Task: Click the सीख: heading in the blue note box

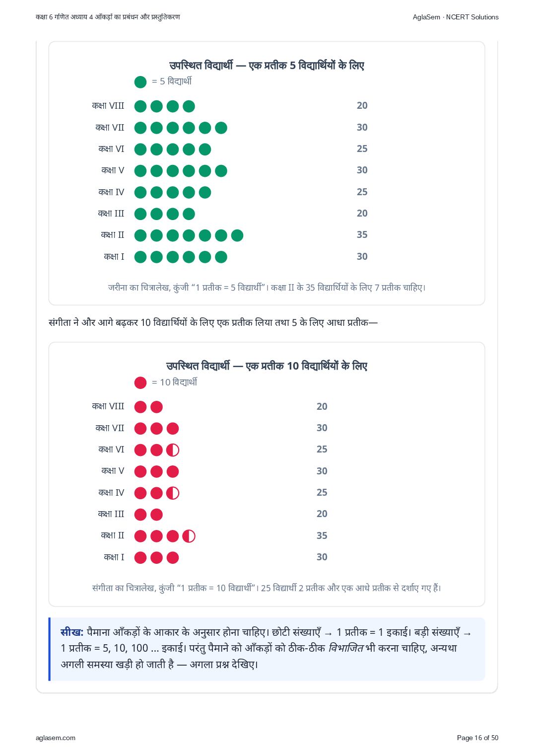Action: (72, 632)
